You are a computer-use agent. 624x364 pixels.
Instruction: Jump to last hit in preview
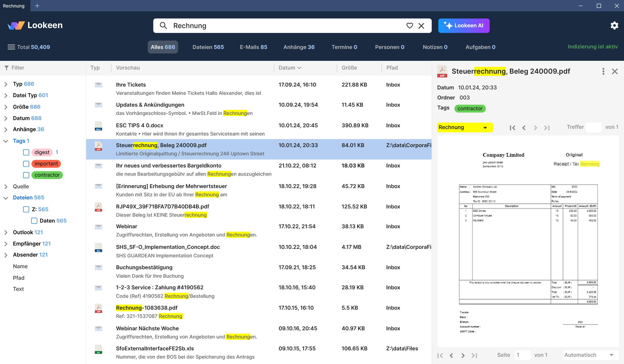tap(547, 128)
